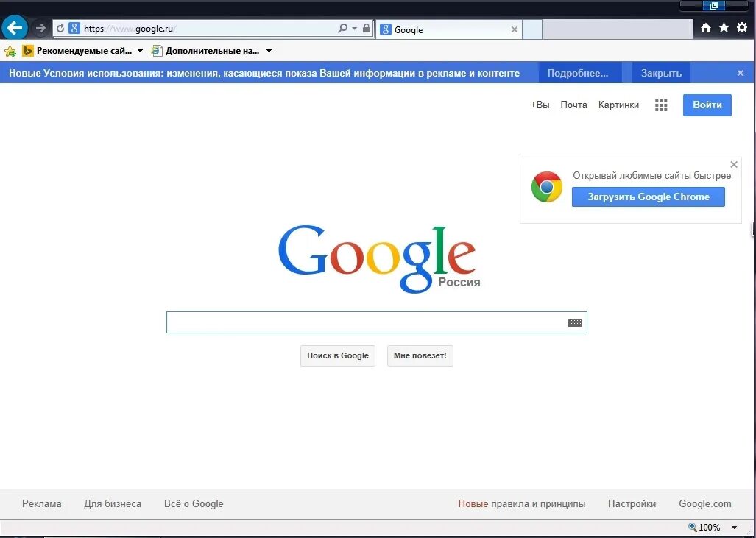Open Рекомендуемые сайты favorites link
This screenshot has height=538, width=756.
77,51
